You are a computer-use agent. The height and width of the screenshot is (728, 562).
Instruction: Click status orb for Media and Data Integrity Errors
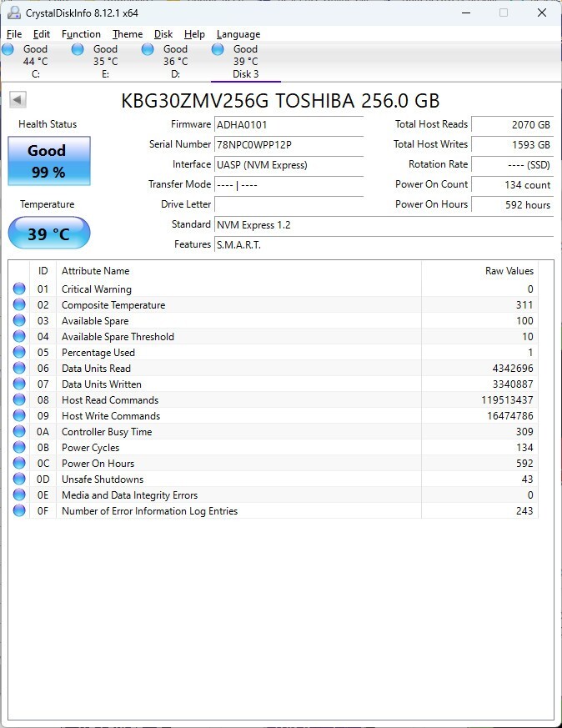pos(19,495)
